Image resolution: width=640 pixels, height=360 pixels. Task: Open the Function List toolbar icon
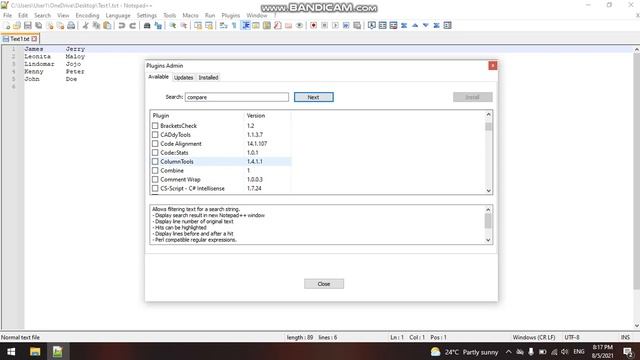278,25
